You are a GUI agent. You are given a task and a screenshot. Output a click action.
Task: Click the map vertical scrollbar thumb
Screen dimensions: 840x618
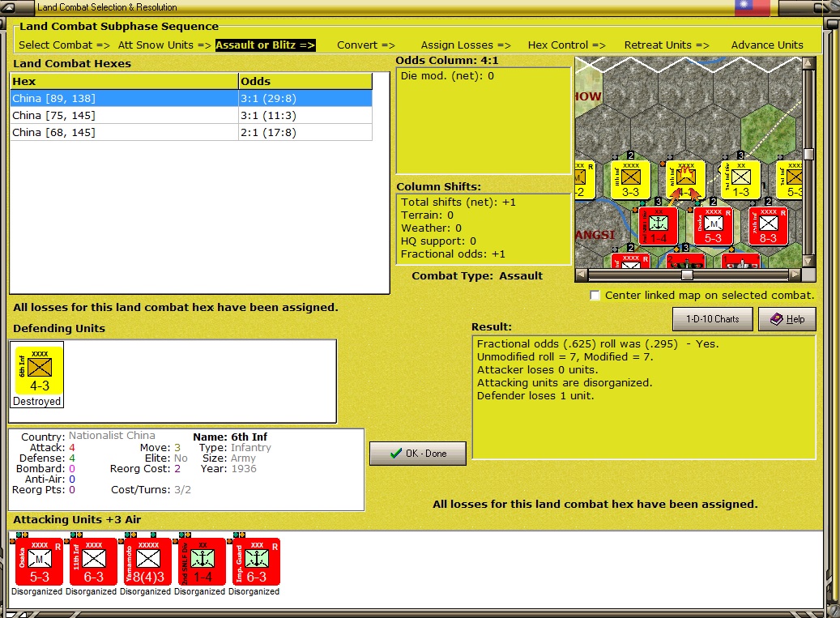pyautogui.click(x=809, y=154)
